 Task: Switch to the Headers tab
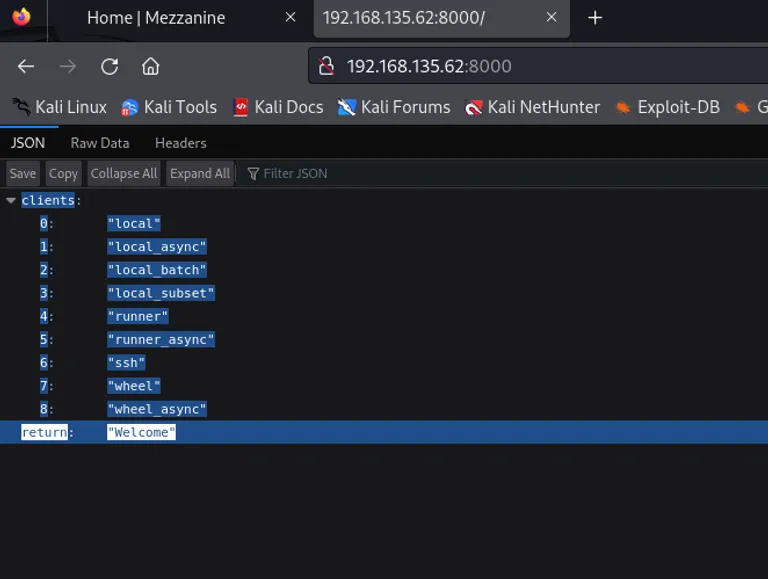click(x=181, y=143)
